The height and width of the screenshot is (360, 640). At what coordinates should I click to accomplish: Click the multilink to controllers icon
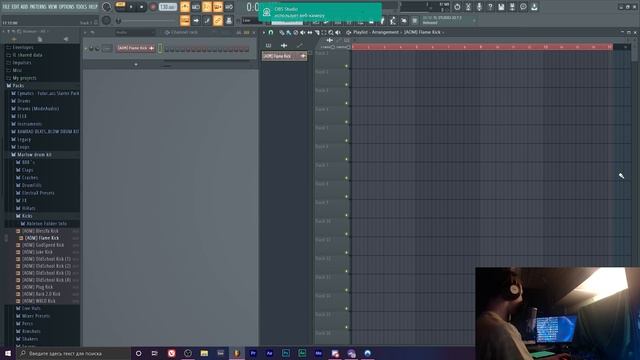click(x=229, y=20)
